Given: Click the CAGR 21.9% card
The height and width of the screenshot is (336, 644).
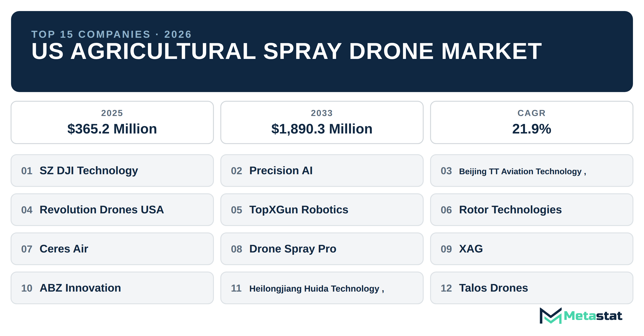Looking at the screenshot, I should tap(532, 122).
